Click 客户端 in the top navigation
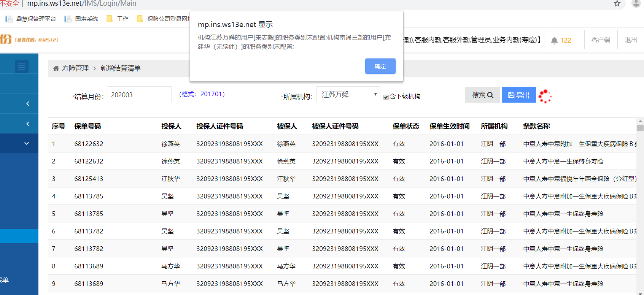Screen dimensions: 644x295 click(x=600, y=40)
